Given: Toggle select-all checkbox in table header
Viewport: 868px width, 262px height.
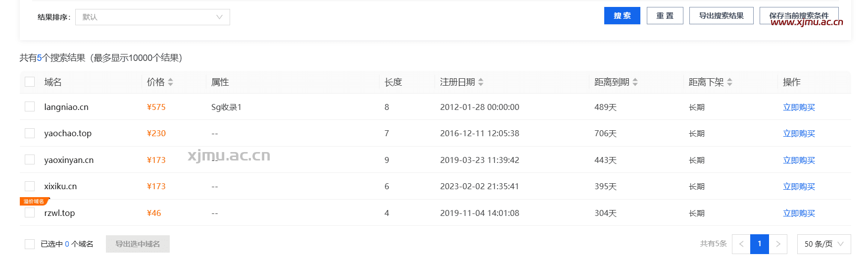Looking at the screenshot, I should 30,82.
